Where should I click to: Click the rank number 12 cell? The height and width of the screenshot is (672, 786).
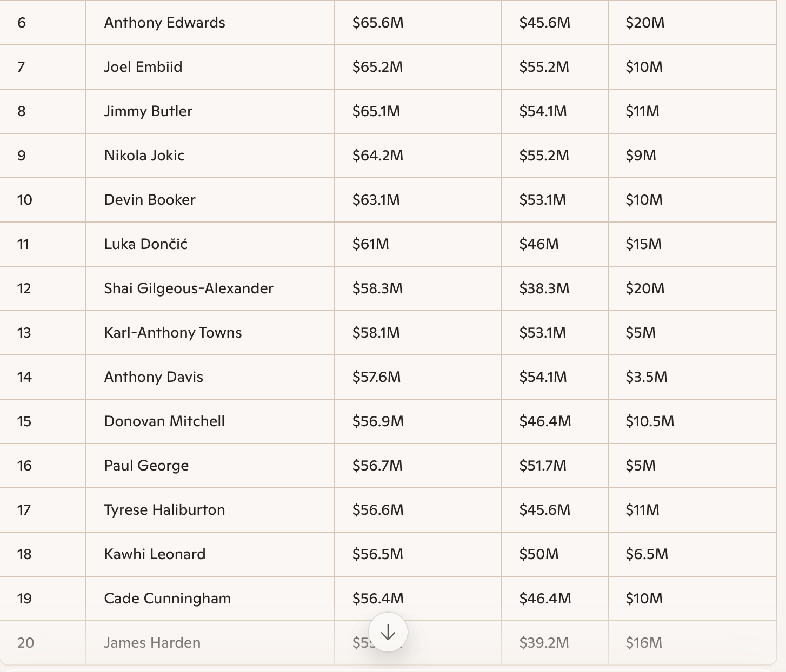click(24, 288)
